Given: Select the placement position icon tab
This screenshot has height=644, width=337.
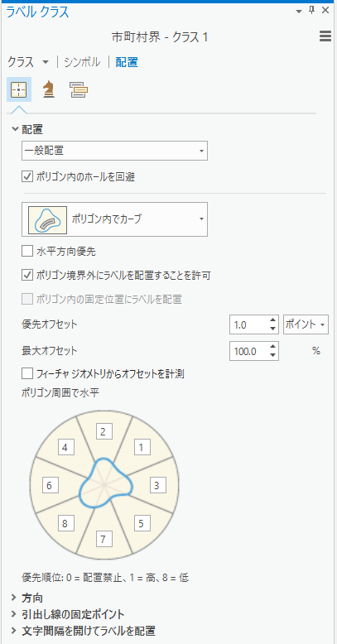Looking at the screenshot, I should point(19,89).
